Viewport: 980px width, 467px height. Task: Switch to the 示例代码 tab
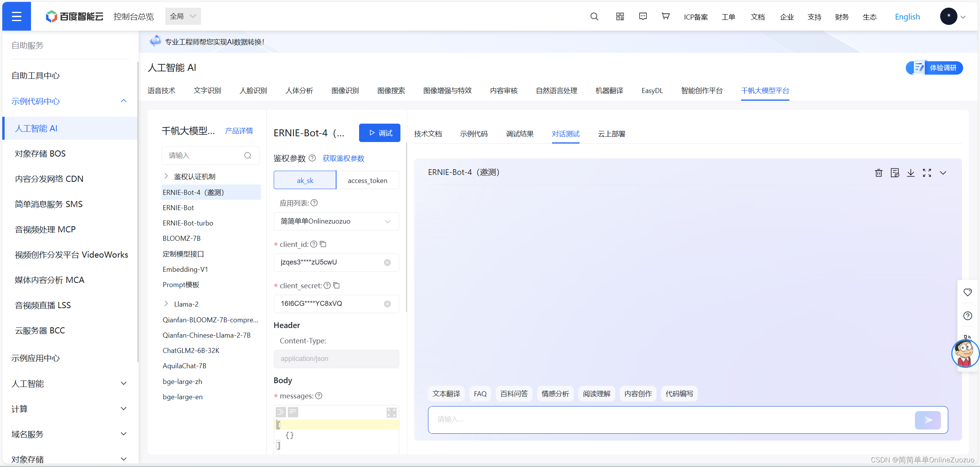tap(474, 134)
